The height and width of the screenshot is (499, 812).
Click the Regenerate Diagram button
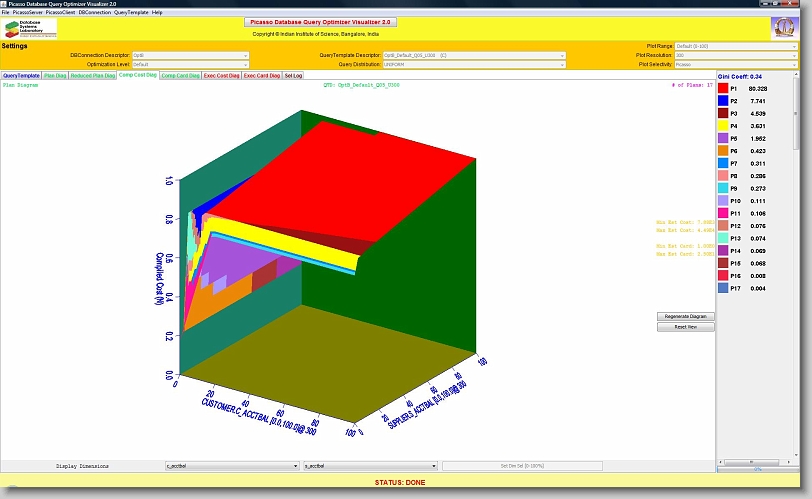pyautogui.click(x=686, y=316)
